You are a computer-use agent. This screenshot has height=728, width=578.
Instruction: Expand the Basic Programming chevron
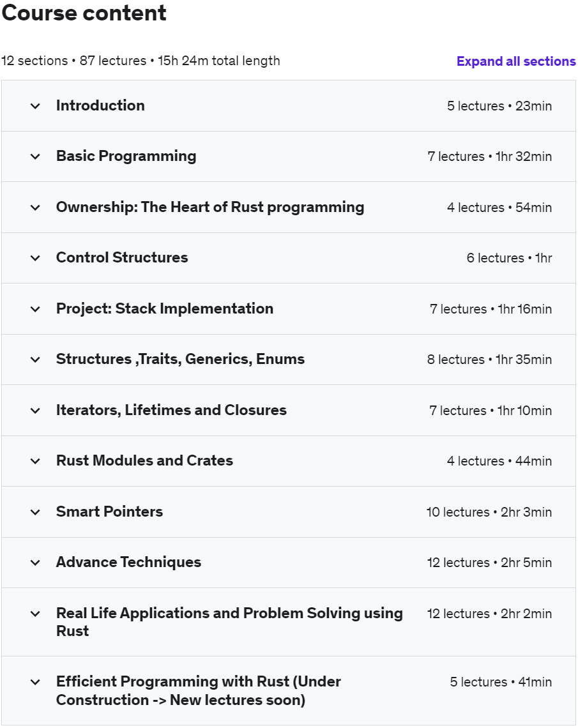(35, 156)
